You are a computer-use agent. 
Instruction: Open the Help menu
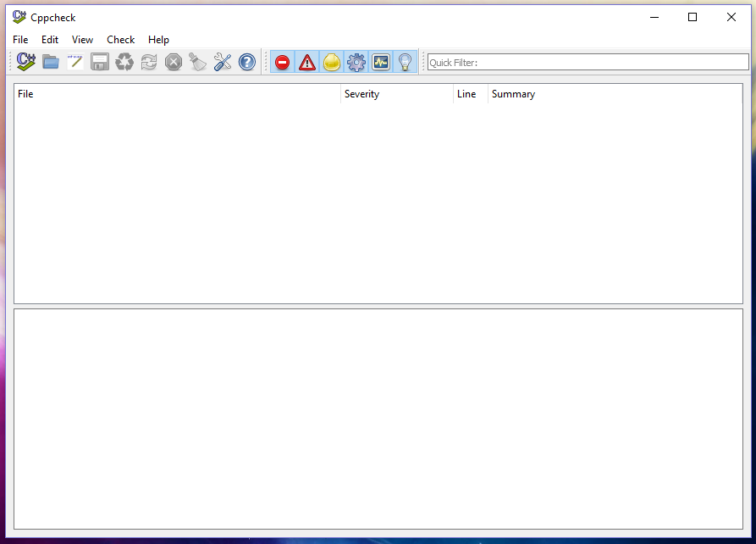tap(158, 40)
